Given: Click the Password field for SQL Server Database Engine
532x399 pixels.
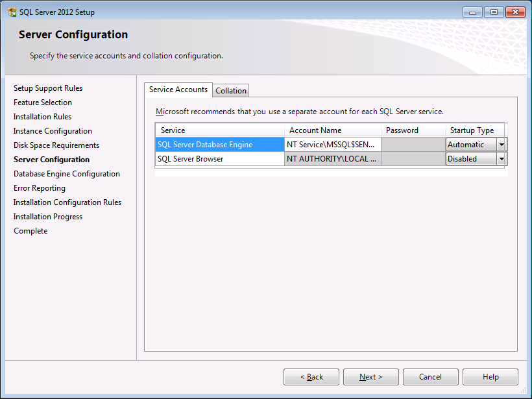Looking at the screenshot, I should click(x=413, y=144).
